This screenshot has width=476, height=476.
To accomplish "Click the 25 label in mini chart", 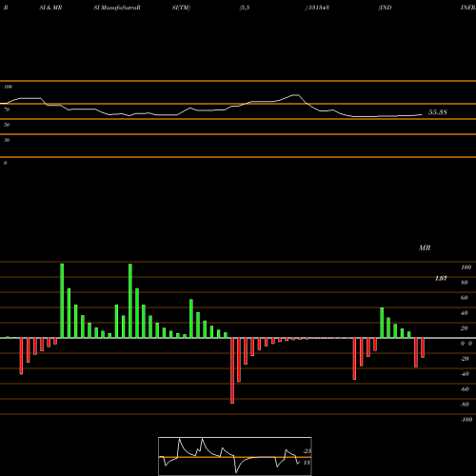I will click(307, 451).
